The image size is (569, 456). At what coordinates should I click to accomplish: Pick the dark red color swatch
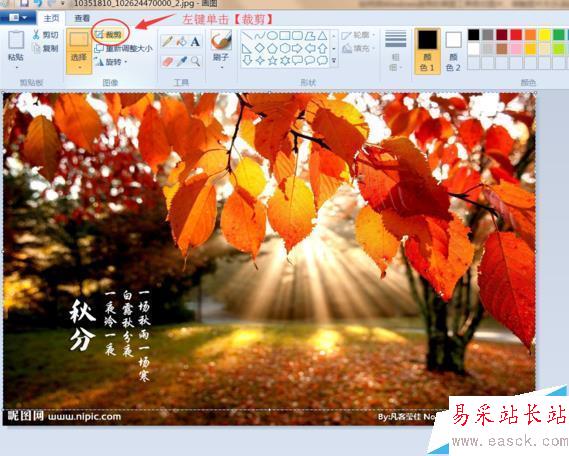(x=502, y=35)
